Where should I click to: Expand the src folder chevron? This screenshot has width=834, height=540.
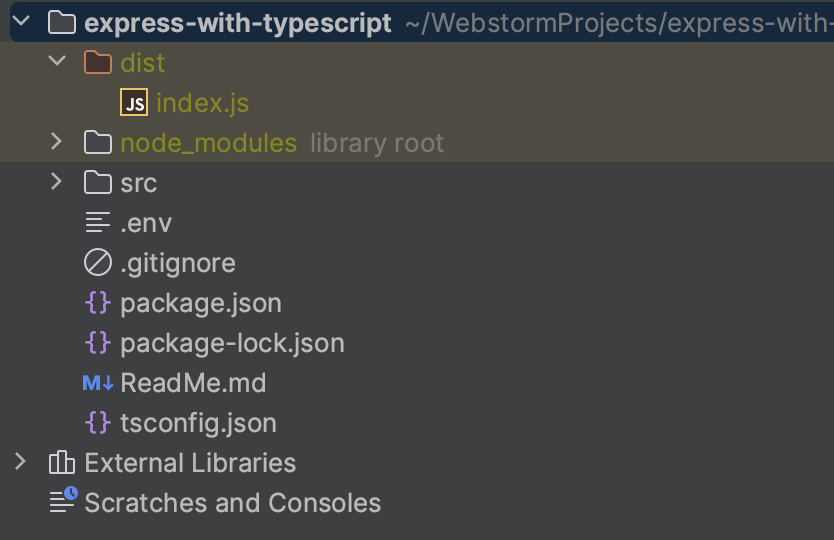[x=57, y=182]
